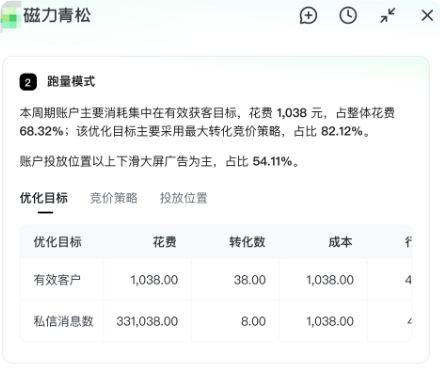This screenshot has height=376, width=440.
Task: Start a new chat conversation
Action: pos(308,16)
